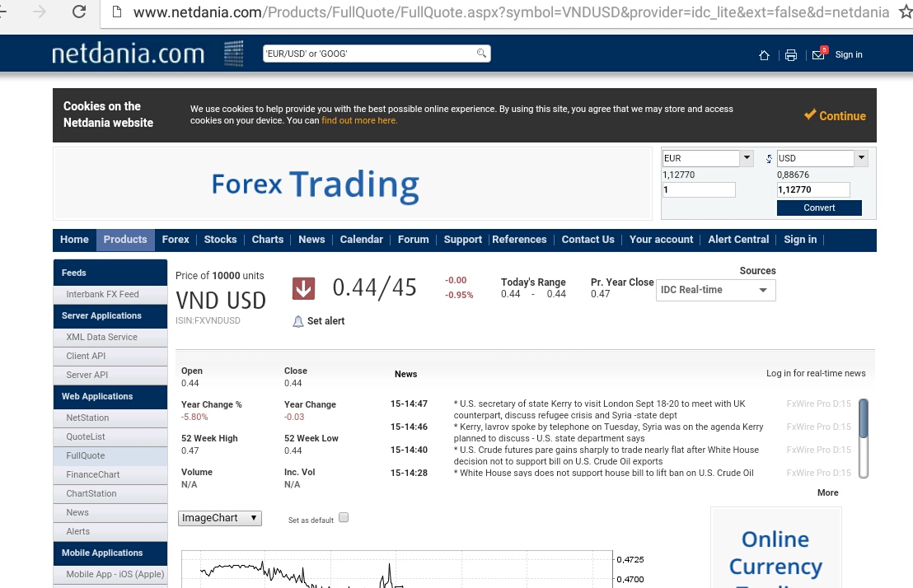This screenshot has width=913, height=588.
Task: Click the red down arrow price icon
Action: 303,288
